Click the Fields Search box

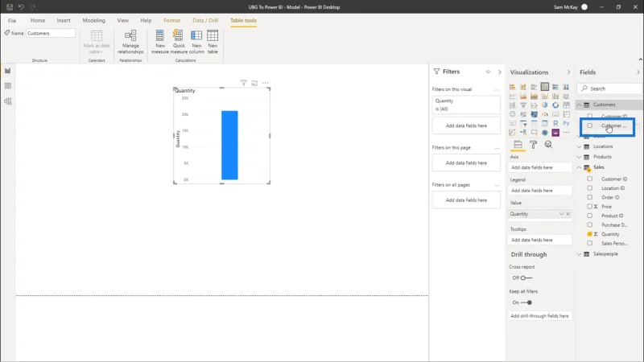(609, 88)
